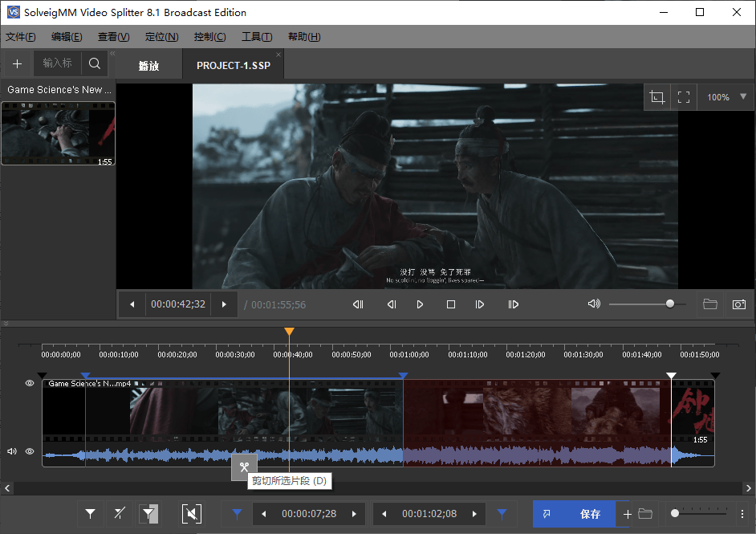Click the add marker filter icon

click(91, 514)
